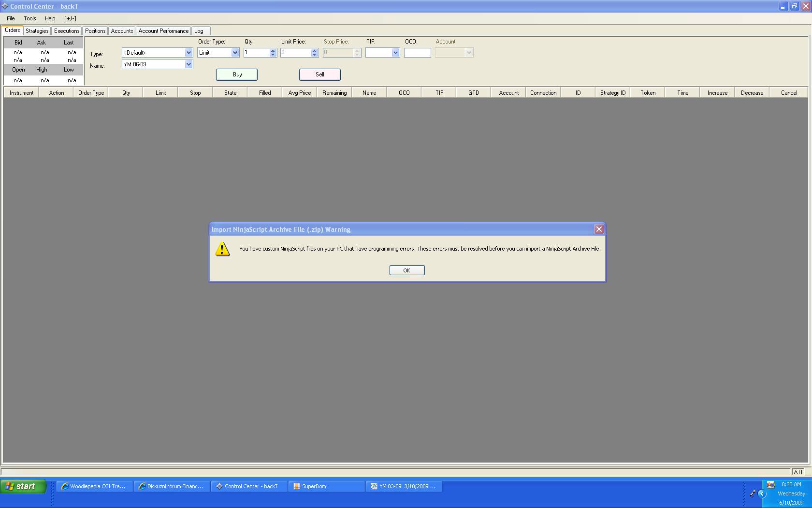Screen dimensions: 812x508
Task: Click the OCO input field
Action: pos(418,53)
